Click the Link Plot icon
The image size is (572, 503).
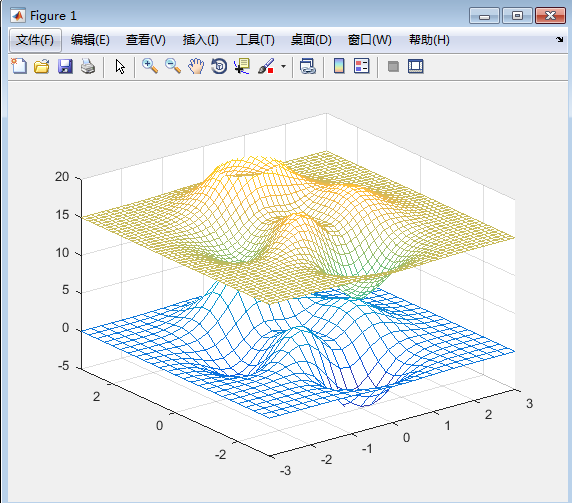[308, 66]
